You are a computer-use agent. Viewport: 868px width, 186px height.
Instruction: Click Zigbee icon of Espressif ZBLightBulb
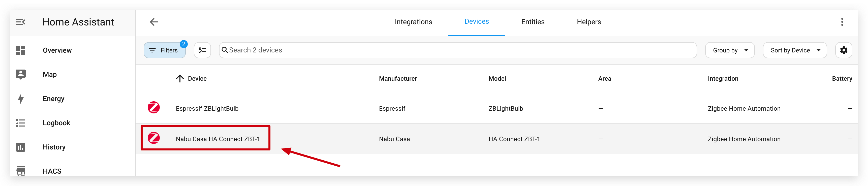[x=154, y=108]
